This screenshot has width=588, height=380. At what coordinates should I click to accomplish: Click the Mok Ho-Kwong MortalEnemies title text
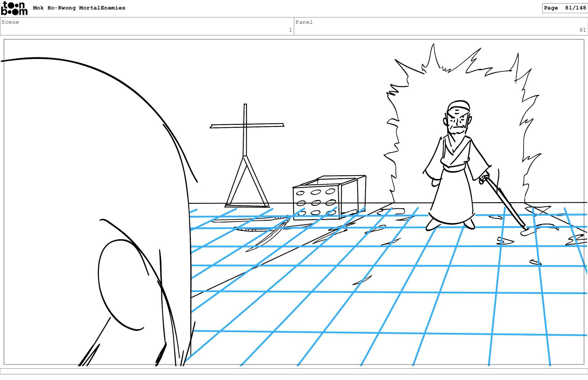pyautogui.click(x=79, y=8)
